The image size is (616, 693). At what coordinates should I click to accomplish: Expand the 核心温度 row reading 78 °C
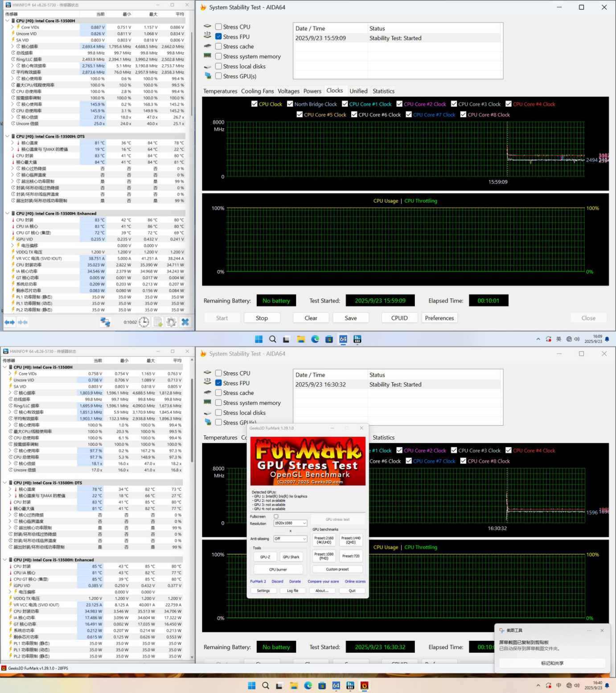click(10, 489)
